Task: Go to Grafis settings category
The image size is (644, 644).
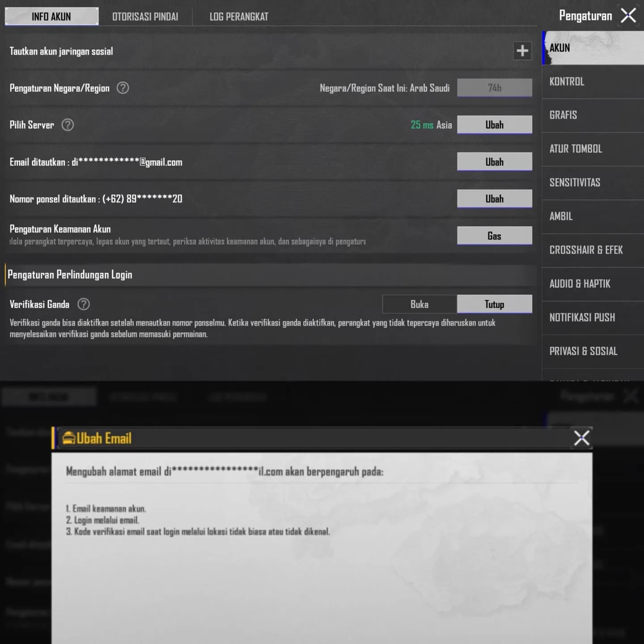Action: (x=593, y=115)
